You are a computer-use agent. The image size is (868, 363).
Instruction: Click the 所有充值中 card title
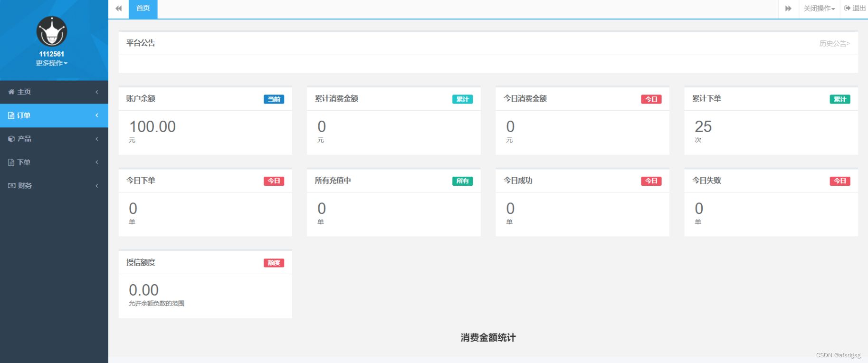tap(333, 180)
